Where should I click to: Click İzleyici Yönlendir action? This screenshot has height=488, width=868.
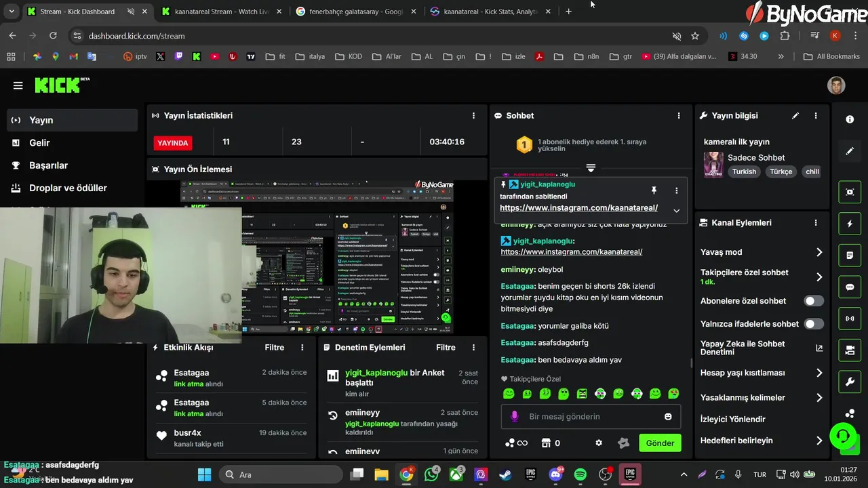coord(733,420)
